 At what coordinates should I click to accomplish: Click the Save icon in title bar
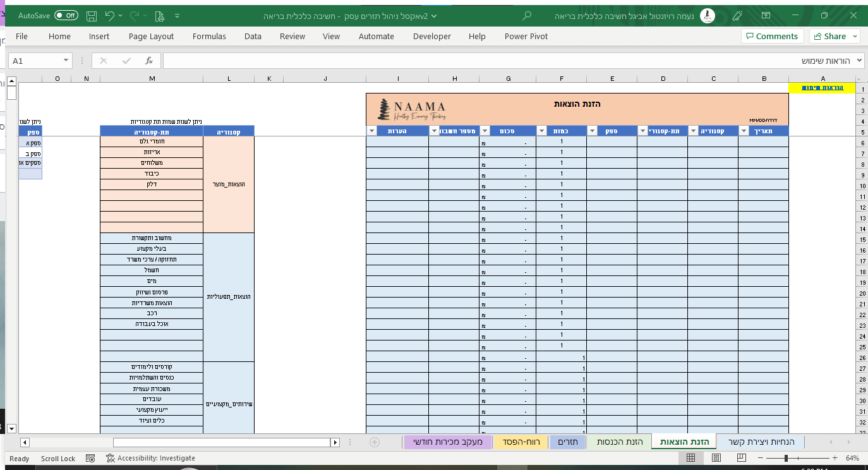tap(92, 15)
